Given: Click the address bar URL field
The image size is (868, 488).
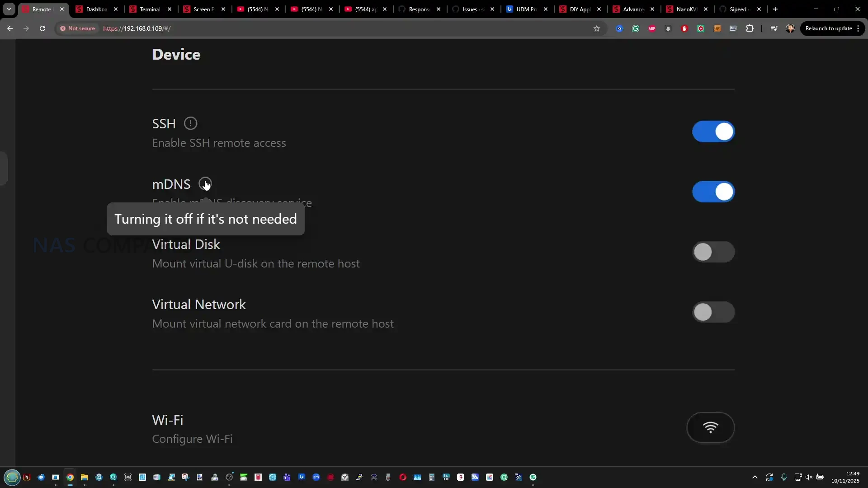Looking at the screenshot, I should click(316, 28).
